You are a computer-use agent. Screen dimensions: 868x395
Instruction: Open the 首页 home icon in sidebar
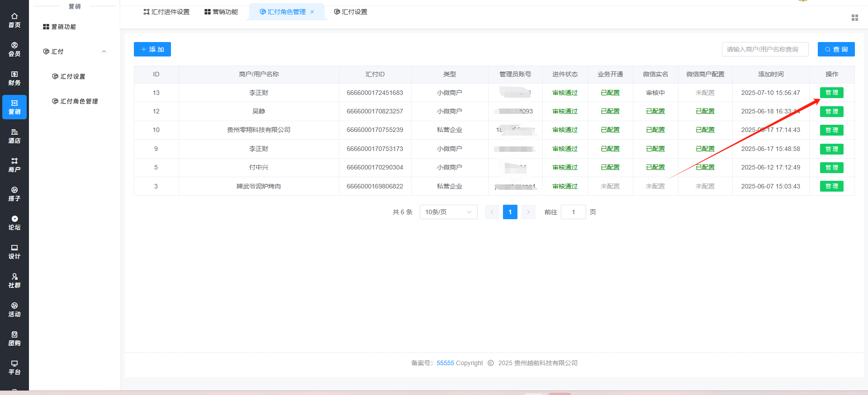tap(14, 20)
